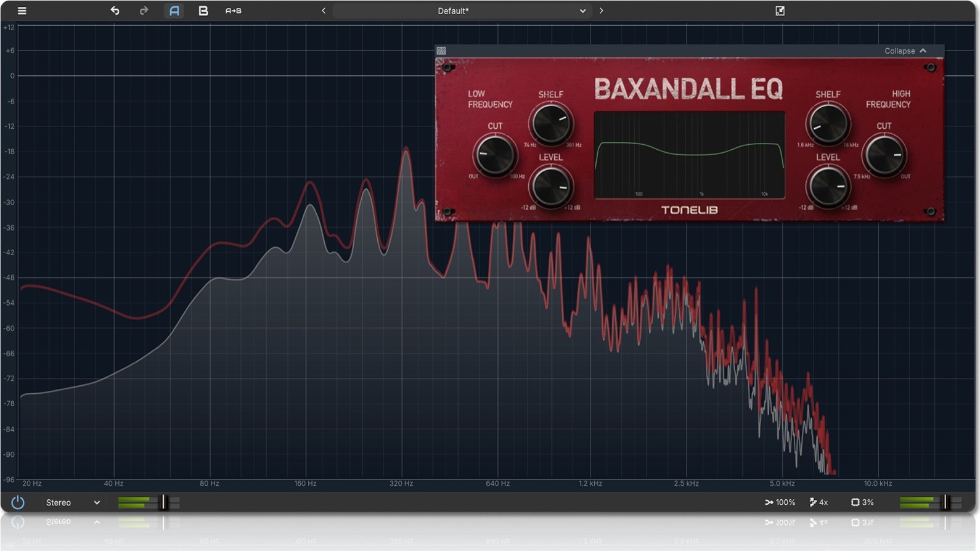The image size is (980, 551).
Task: Go to the next preset
Action: (x=601, y=10)
